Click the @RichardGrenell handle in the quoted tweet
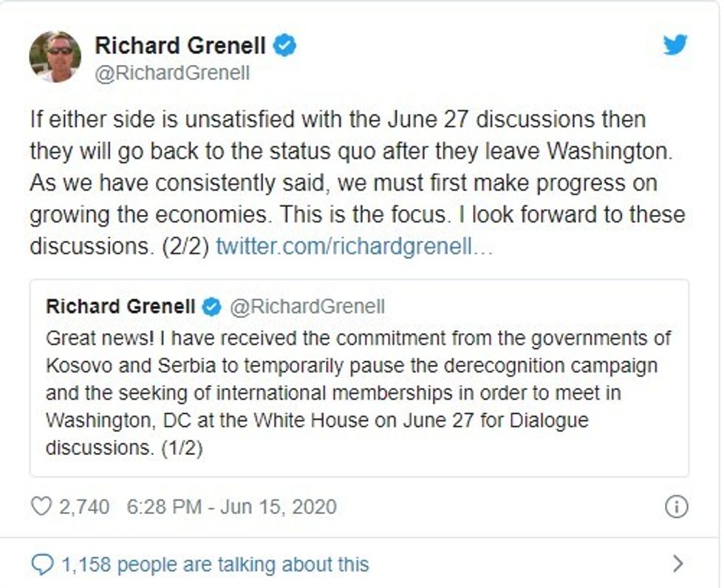The width and height of the screenshot is (724, 588). coord(307,307)
